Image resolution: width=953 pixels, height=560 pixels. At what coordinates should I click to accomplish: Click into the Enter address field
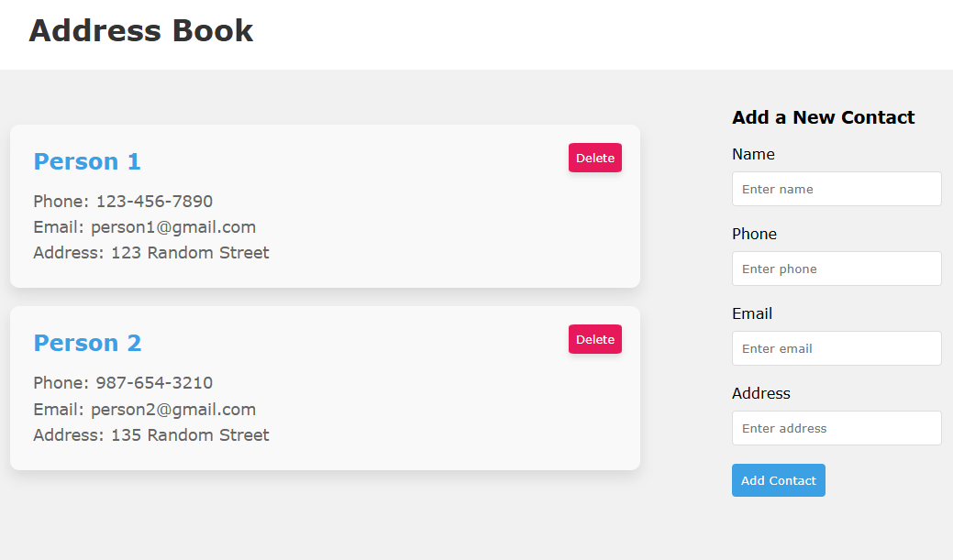pyautogui.click(x=836, y=428)
